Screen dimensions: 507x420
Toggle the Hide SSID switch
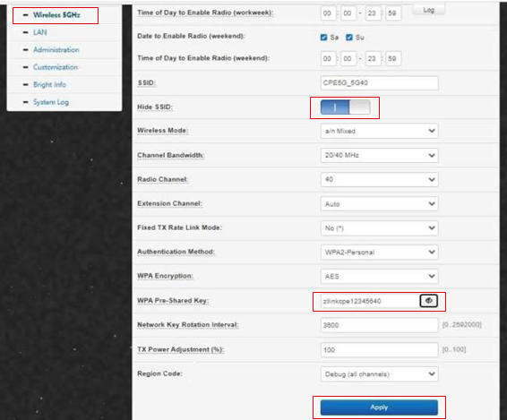345,107
